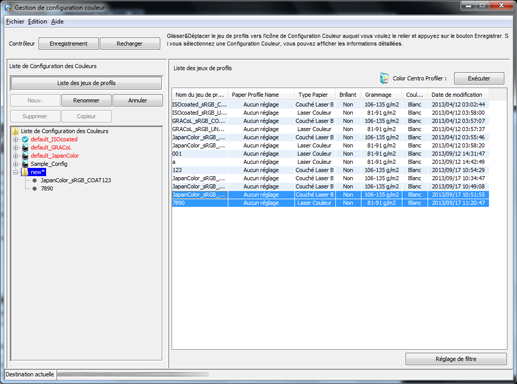Click the Réglage de filtre button
Image resolution: width=517 pixels, height=384 pixels.
[456, 359]
